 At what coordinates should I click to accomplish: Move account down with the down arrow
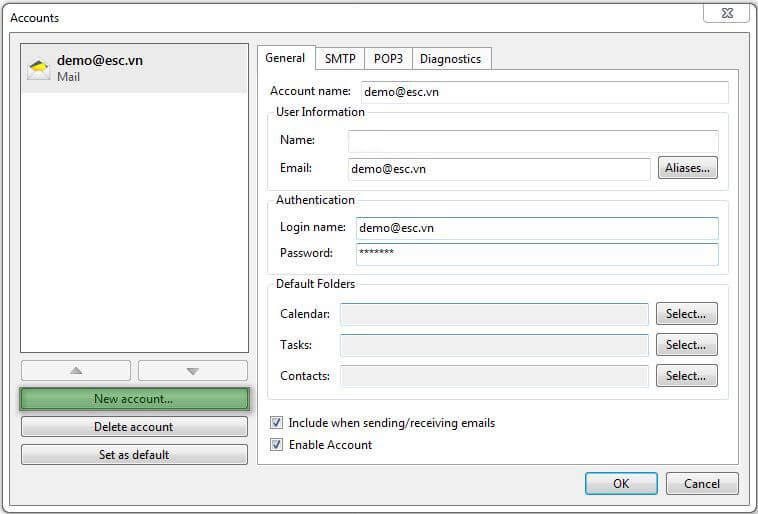(193, 371)
